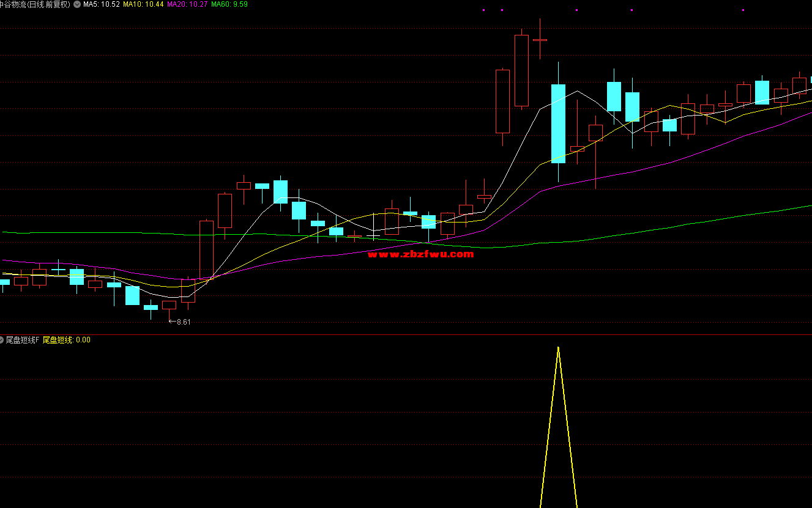Click the 尾盘短线F indicator name
The image size is (812, 508).
click(23, 339)
